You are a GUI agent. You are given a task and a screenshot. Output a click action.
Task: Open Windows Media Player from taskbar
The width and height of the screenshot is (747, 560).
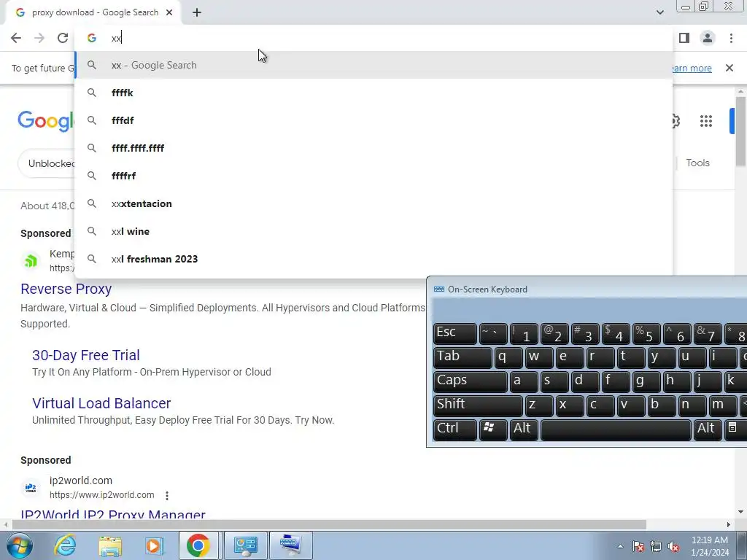[154, 545]
